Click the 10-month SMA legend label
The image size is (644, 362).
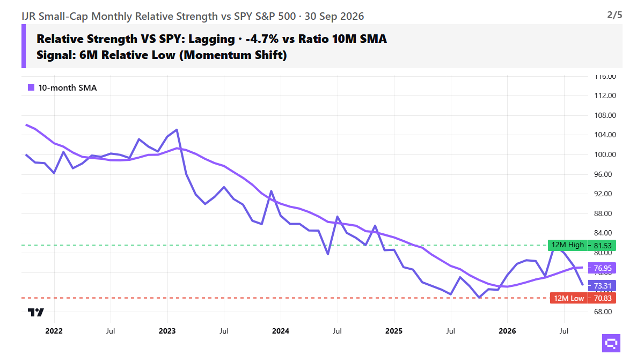tap(68, 87)
